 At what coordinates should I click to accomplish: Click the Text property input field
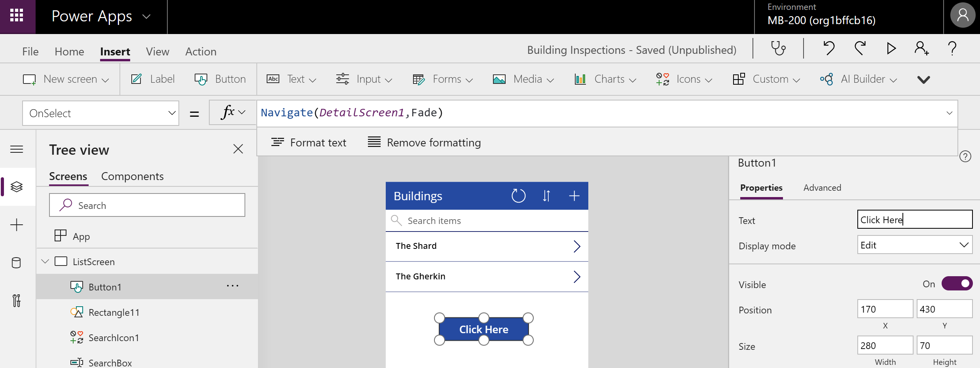(x=915, y=220)
